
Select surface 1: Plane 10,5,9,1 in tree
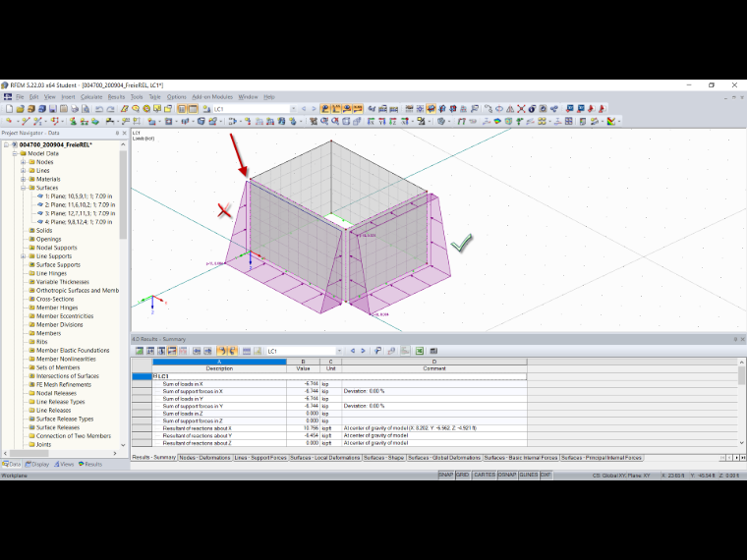point(79,196)
